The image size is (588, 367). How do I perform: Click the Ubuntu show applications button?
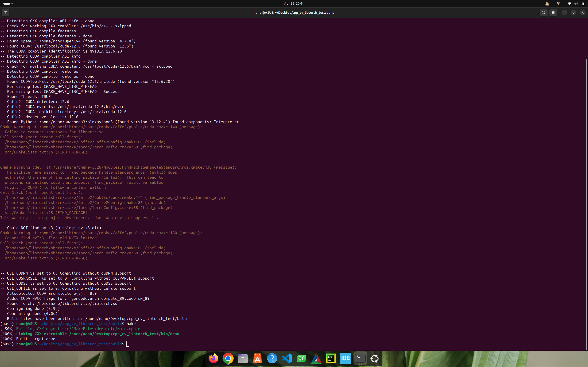point(375,358)
